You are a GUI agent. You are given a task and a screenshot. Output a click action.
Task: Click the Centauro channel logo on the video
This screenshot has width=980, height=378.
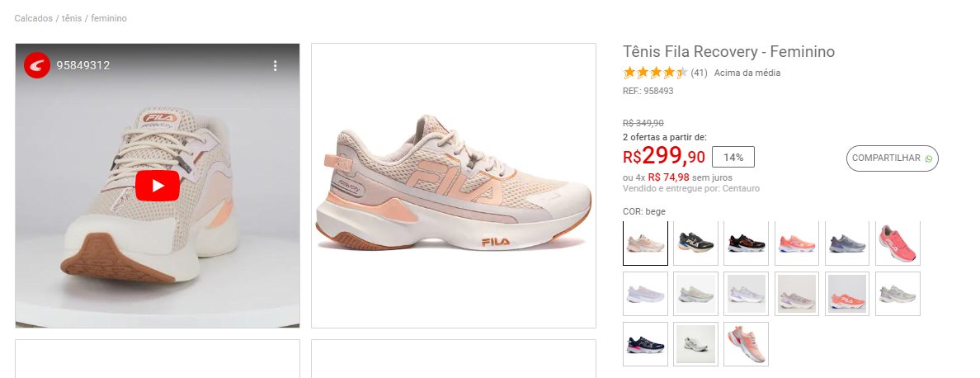coord(37,65)
